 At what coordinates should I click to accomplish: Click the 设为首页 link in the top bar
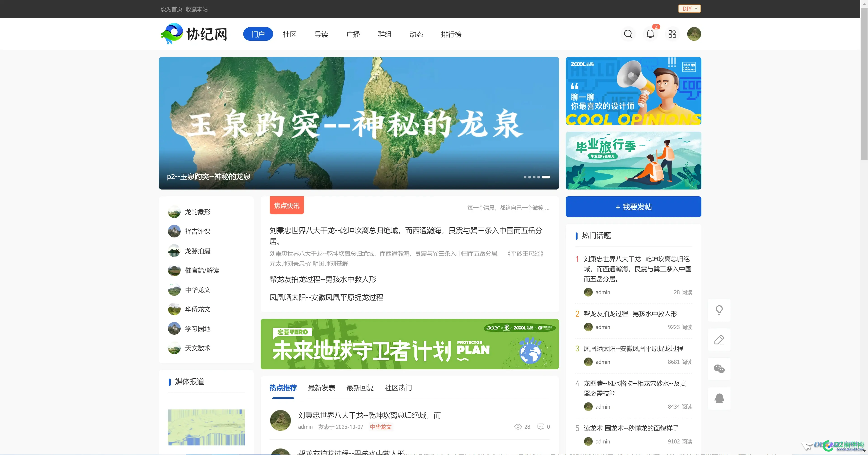tap(172, 9)
